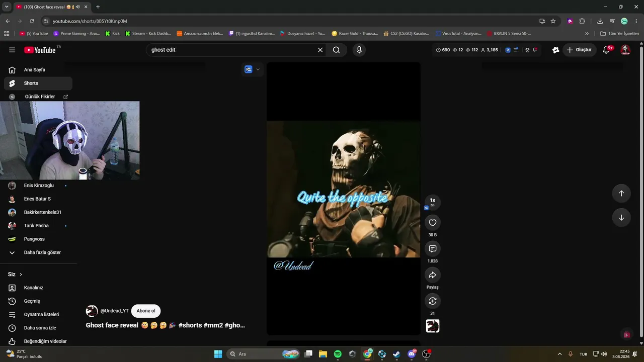644x362 pixels.
Task: Show hidden system tray icons
Action: pyautogui.click(x=559, y=354)
